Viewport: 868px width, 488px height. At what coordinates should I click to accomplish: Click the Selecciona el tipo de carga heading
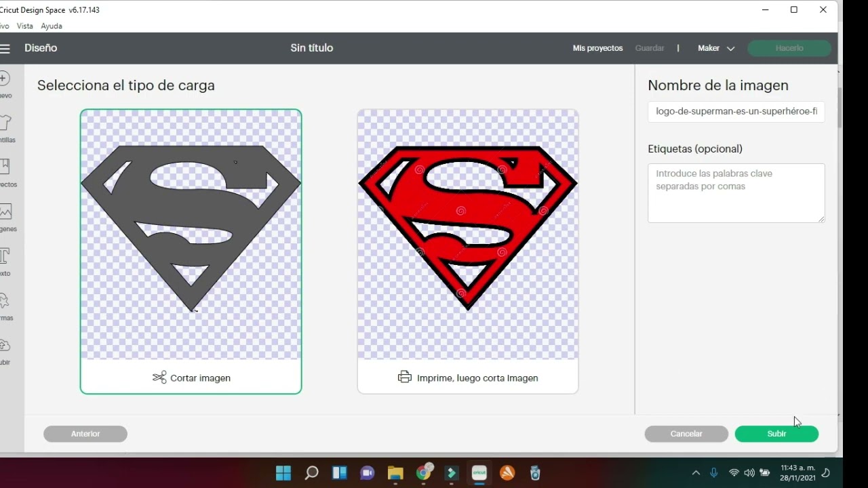pyautogui.click(x=126, y=85)
